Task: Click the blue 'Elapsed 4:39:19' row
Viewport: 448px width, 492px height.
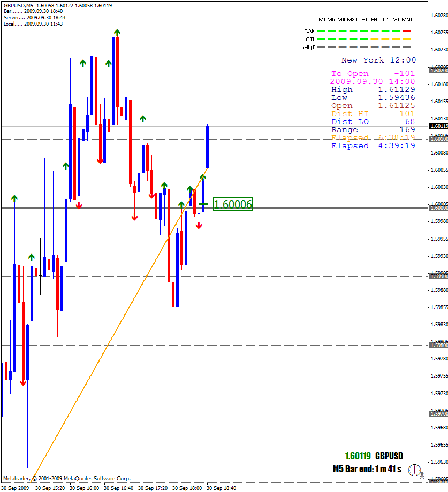Action: tap(373, 145)
